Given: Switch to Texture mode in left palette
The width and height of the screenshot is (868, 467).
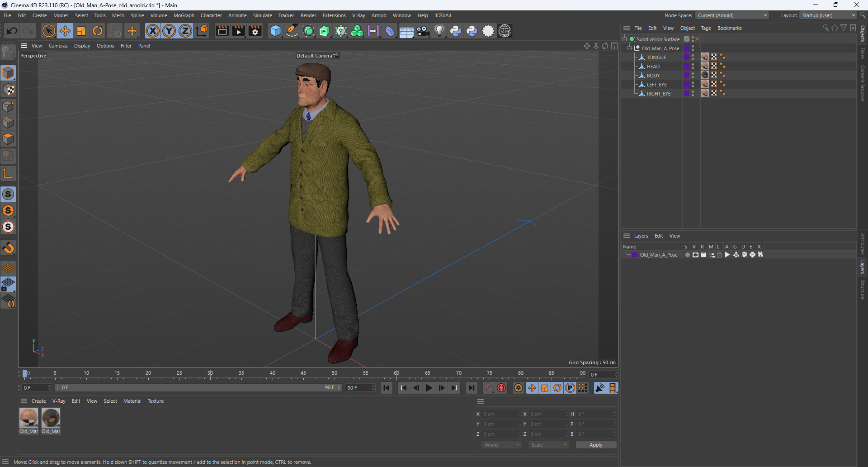Looking at the screenshot, I should click(8, 90).
